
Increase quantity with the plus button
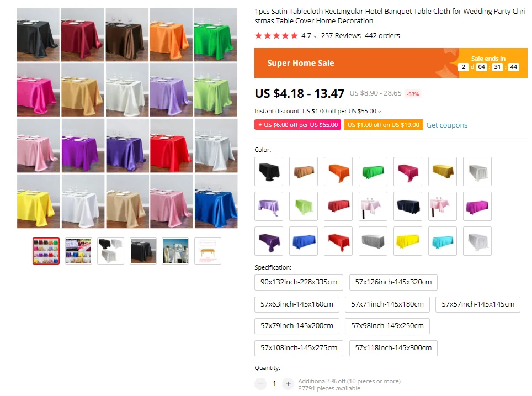click(288, 384)
